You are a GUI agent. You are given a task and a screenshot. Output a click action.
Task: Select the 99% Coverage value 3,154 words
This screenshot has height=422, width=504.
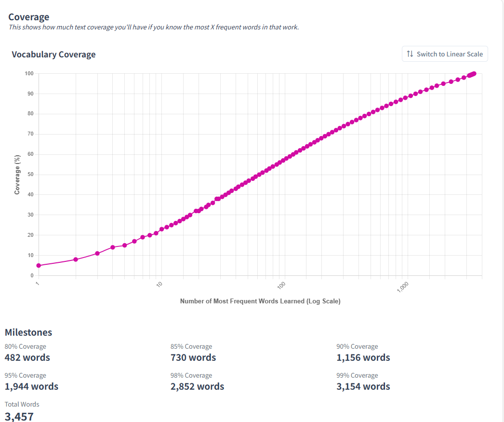[363, 386]
